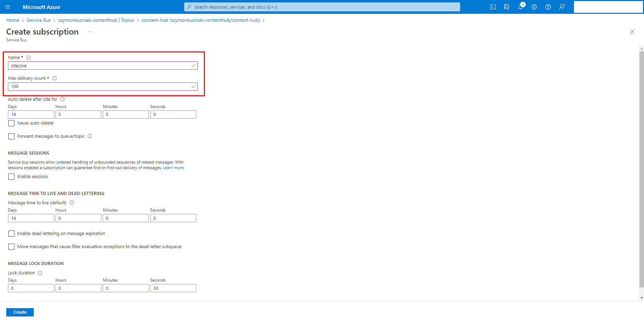644x323 pixels.
Task: Open portal settings gear
Action: (x=534, y=7)
